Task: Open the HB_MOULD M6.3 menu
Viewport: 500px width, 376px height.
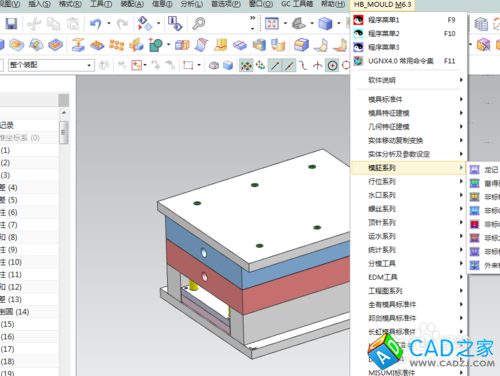Action: coord(382,5)
